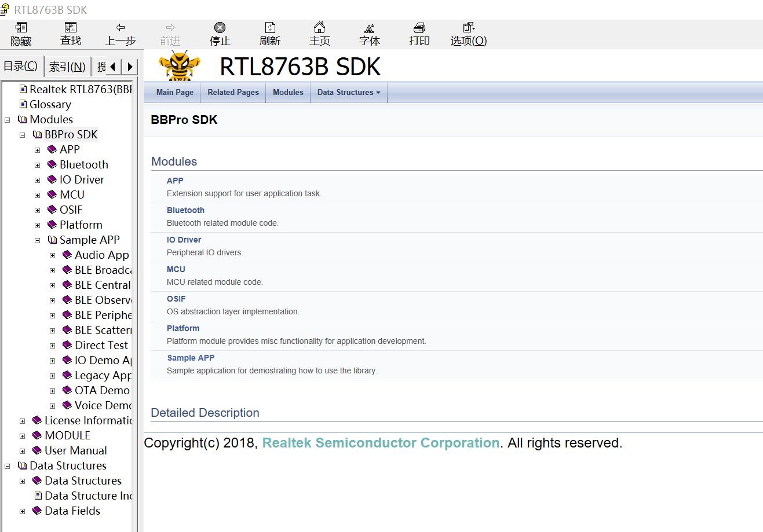The width and height of the screenshot is (763, 532).
Task: Collapse the Modules tree node
Action: tap(8, 120)
